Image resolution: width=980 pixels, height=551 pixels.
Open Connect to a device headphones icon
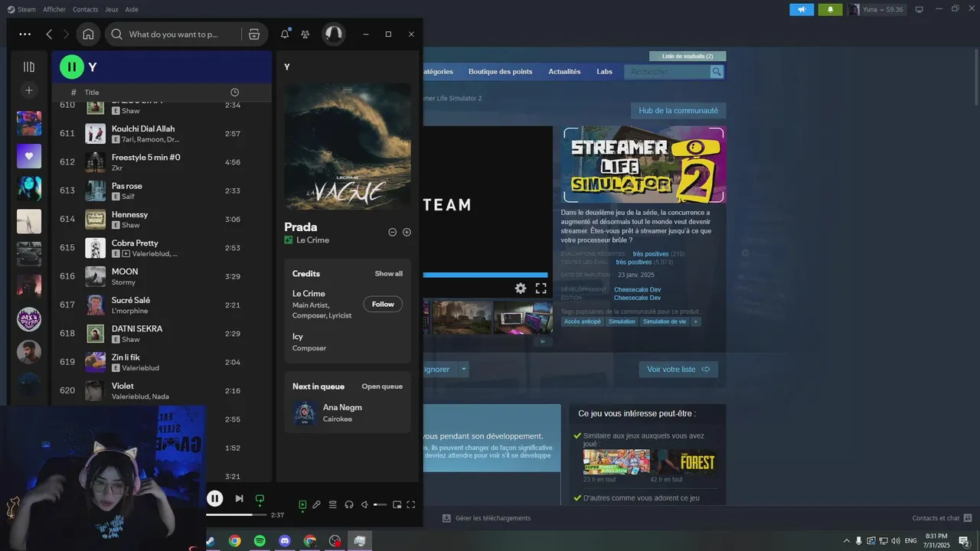click(349, 504)
